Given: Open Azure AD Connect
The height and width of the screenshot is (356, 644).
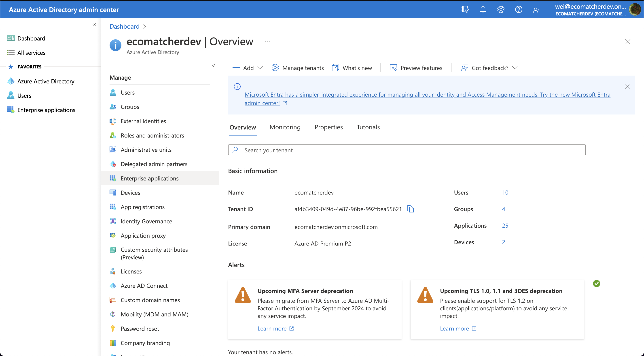Looking at the screenshot, I should coord(160,286).
